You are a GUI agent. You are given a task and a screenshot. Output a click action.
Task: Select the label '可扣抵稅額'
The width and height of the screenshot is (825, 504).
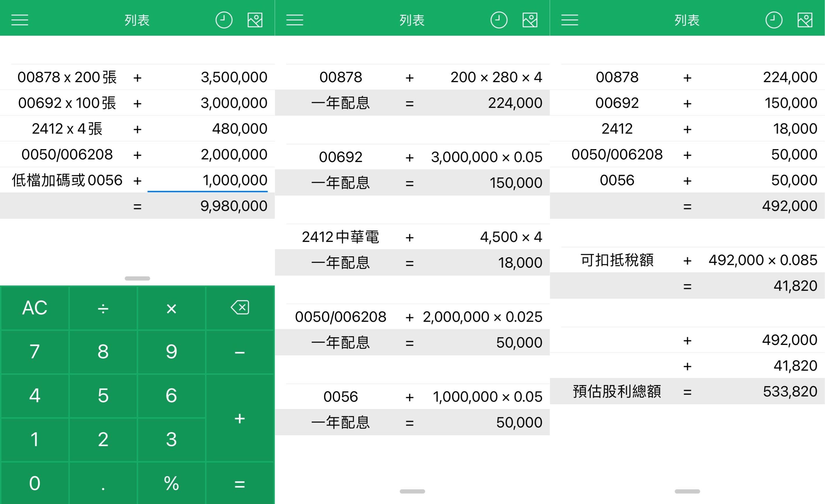coord(617,260)
